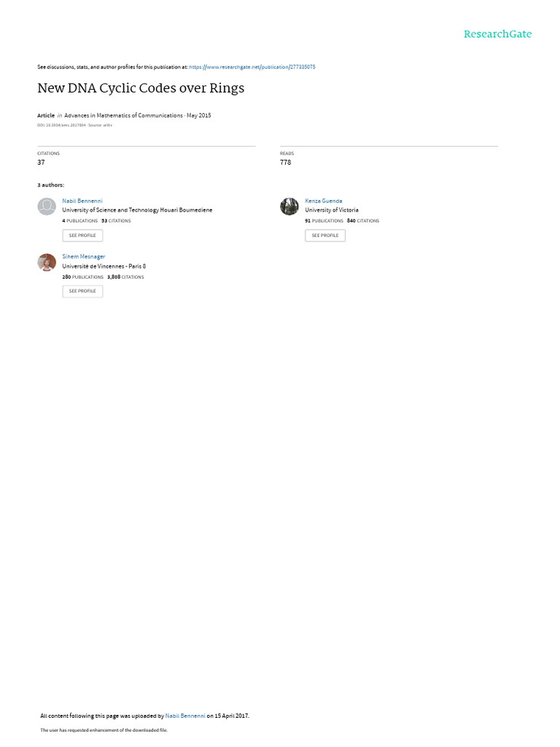
Task: Click Kenza Guenda's profile picture
Action: [289, 206]
